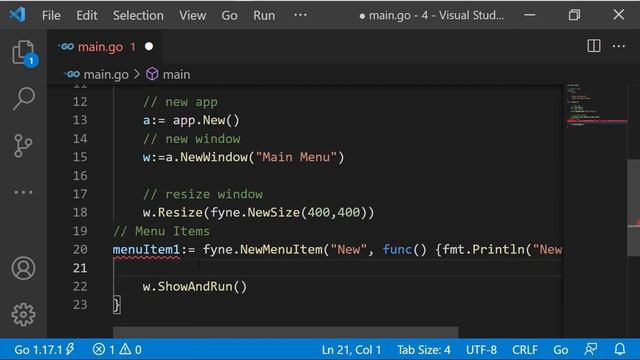Open the Accounts menu
This screenshot has width=640, height=360.
[x=23, y=268]
